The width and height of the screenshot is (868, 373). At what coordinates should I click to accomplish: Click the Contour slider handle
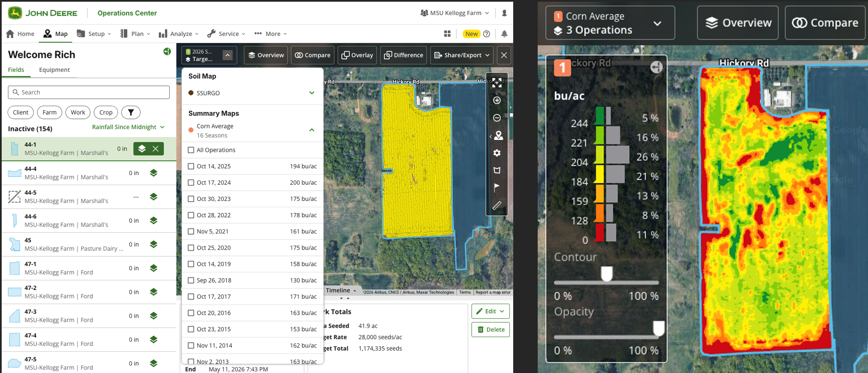coord(607,274)
